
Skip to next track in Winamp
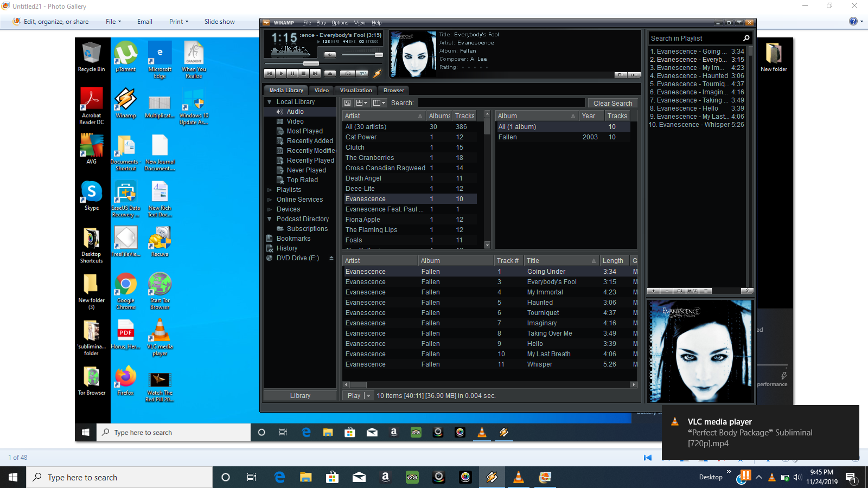[315, 73]
